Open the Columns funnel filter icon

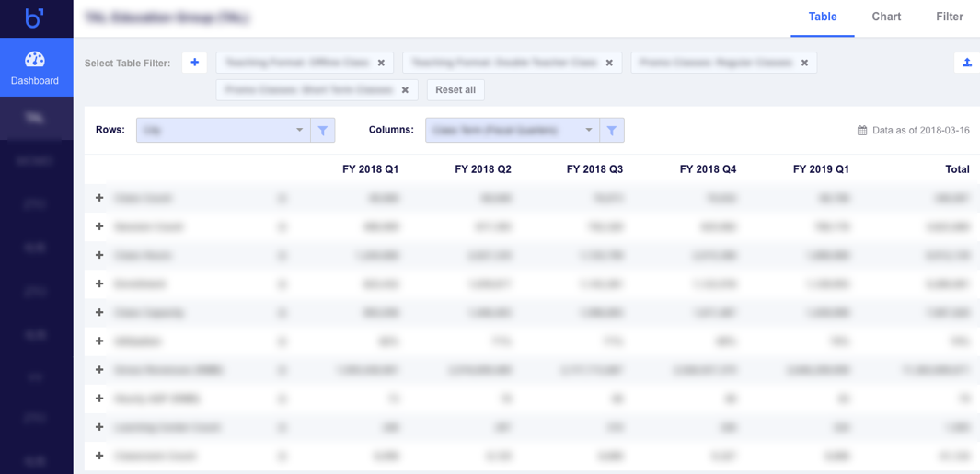tap(612, 131)
